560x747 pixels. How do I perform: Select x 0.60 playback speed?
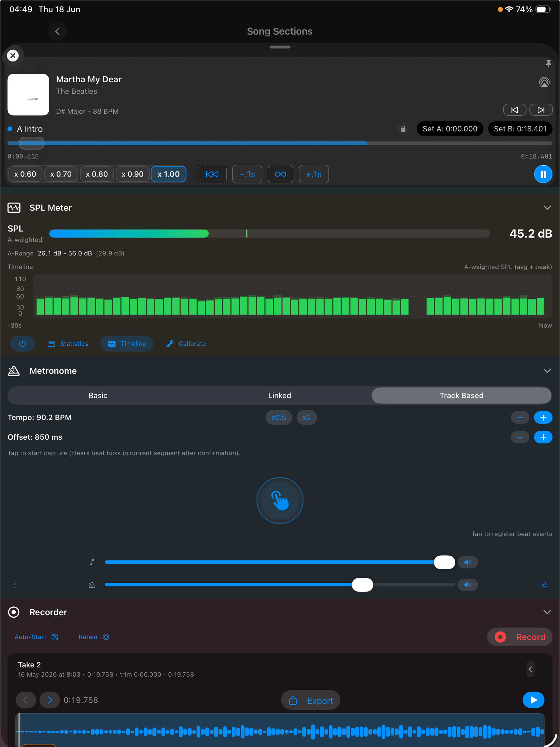click(x=25, y=174)
